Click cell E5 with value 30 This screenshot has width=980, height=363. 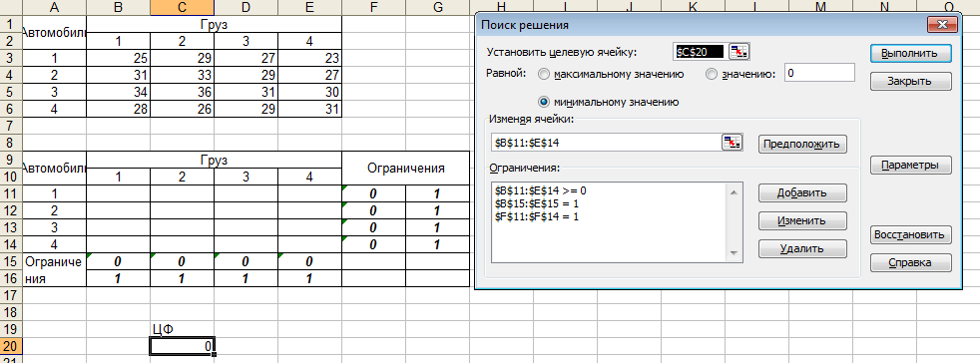(309, 92)
